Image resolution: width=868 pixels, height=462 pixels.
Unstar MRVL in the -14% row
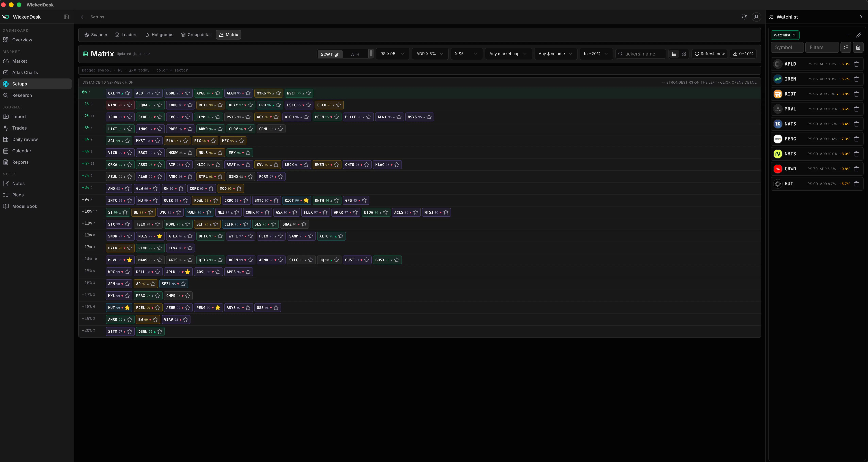129,260
